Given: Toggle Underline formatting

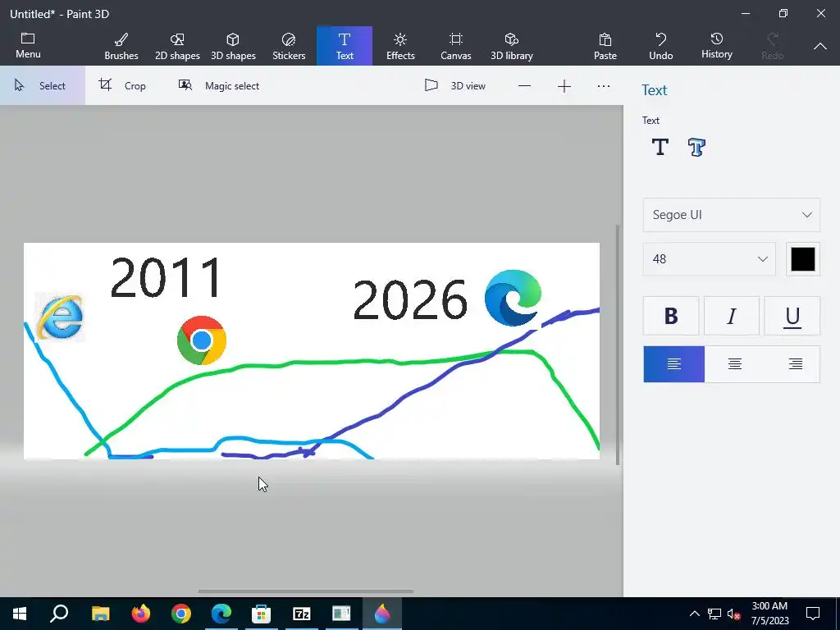Looking at the screenshot, I should [x=792, y=316].
